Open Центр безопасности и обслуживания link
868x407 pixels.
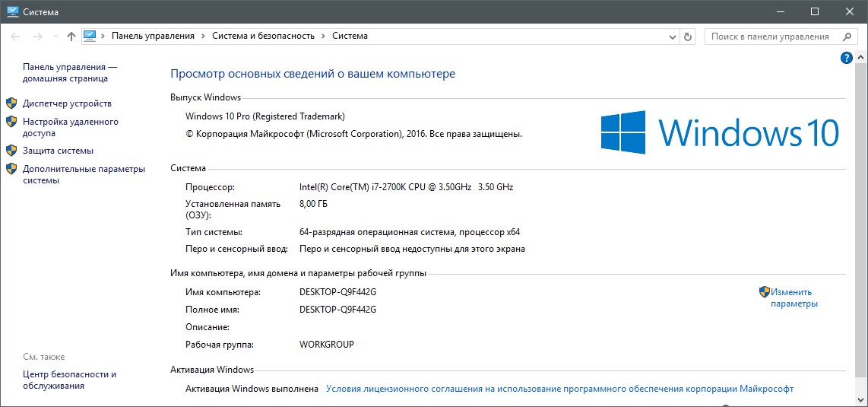coord(69,380)
